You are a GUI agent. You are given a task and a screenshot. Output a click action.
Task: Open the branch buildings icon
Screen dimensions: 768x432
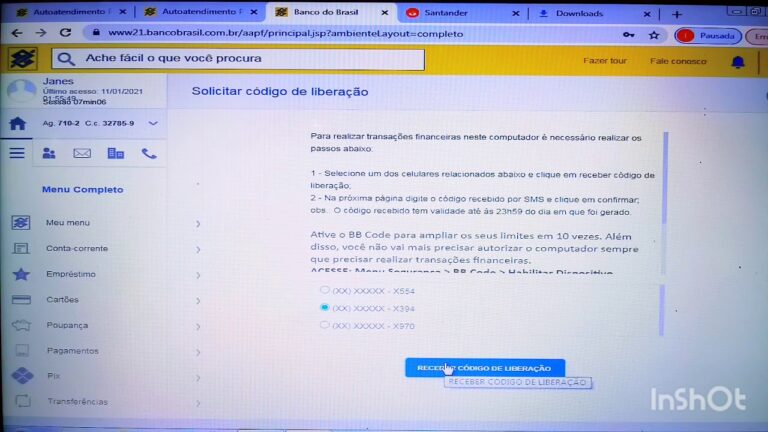pyautogui.click(x=116, y=153)
